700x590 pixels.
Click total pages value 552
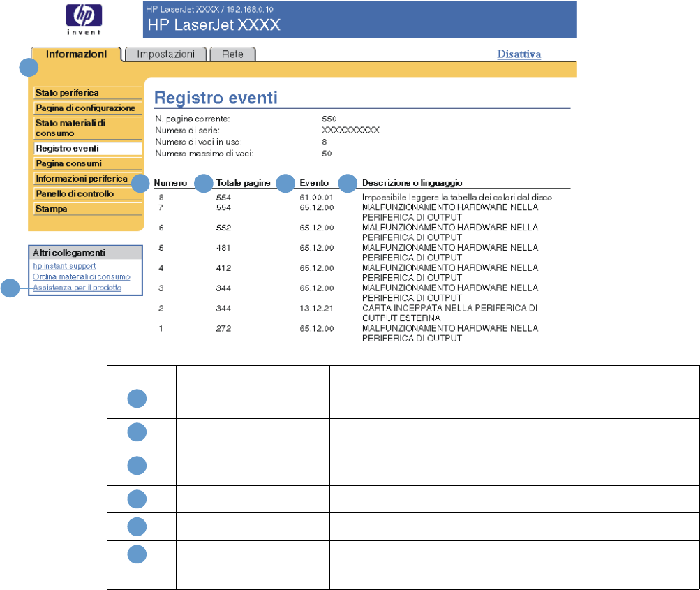(x=223, y=228)
